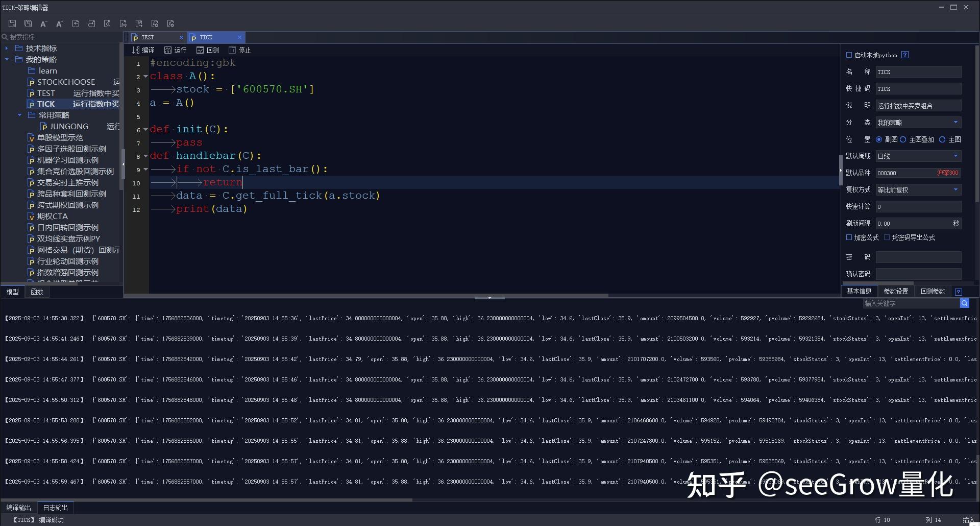Collapse the 我的策略 folder in the tree
This screenshot has width=980, height=526.
tap(7, 59)
